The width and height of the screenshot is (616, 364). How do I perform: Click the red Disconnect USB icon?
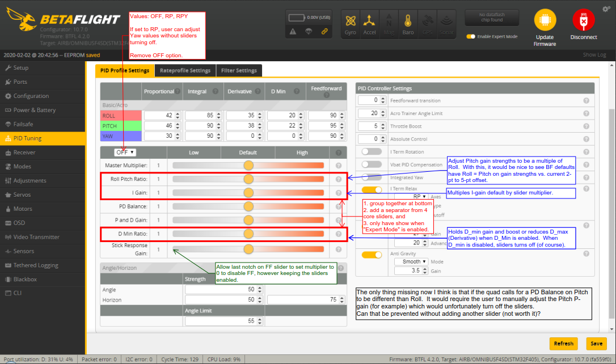tap(584, 20)
